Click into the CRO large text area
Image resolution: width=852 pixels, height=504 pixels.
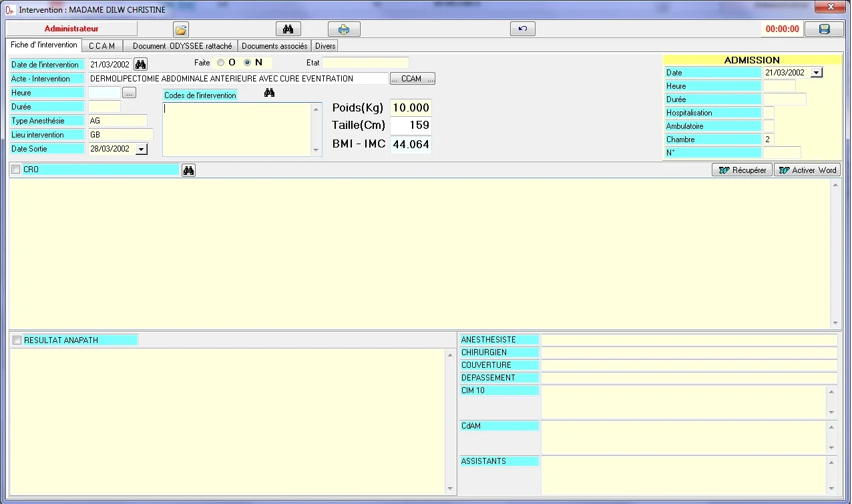click(419, 253)
